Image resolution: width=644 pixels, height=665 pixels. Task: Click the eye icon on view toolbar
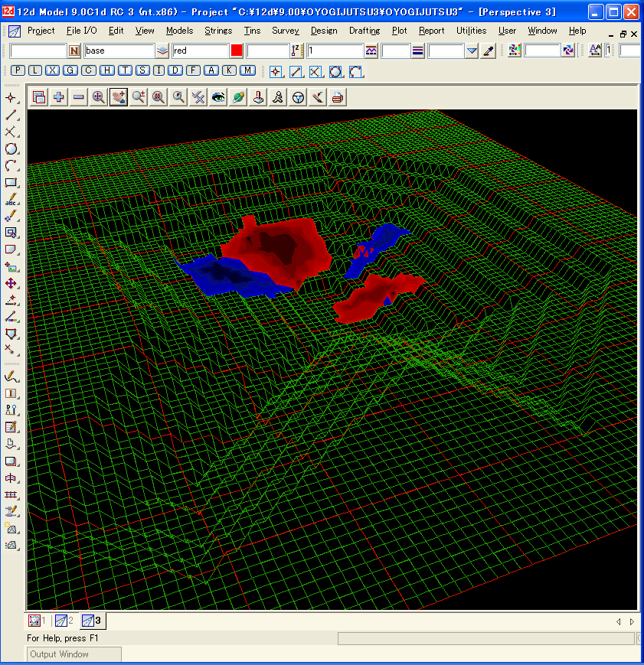coord(218,97)
